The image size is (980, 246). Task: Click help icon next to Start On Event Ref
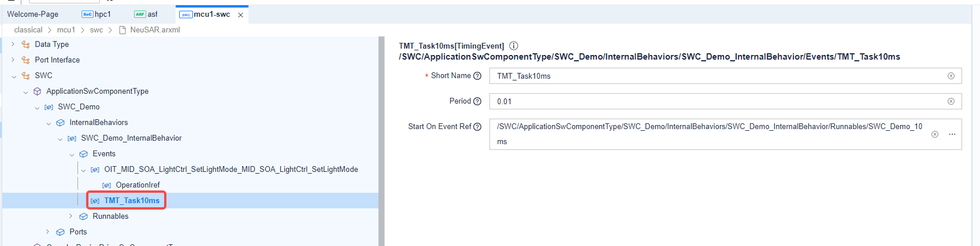coord(477,127)
